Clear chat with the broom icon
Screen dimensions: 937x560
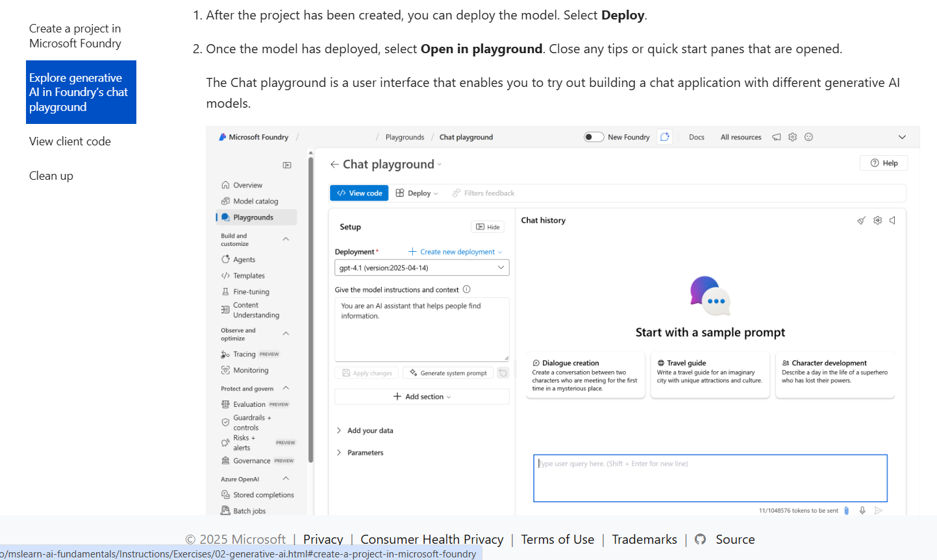[862, 221]
